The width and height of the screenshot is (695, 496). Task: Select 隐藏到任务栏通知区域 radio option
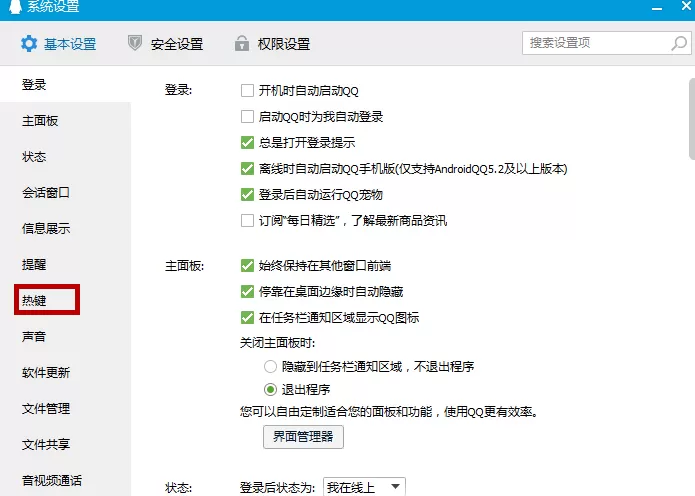[270, 367]
